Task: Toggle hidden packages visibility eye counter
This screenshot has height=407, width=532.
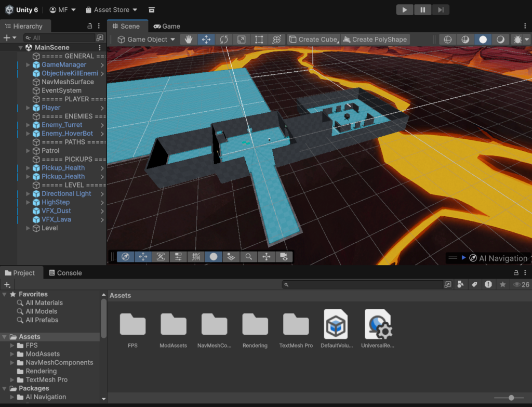Action: click(521, 284)
